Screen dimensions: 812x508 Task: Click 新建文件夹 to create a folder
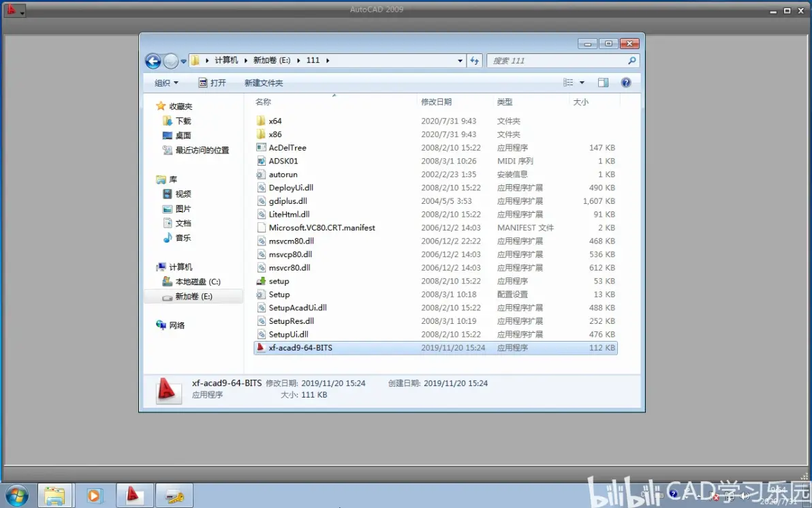click(264, 83)
